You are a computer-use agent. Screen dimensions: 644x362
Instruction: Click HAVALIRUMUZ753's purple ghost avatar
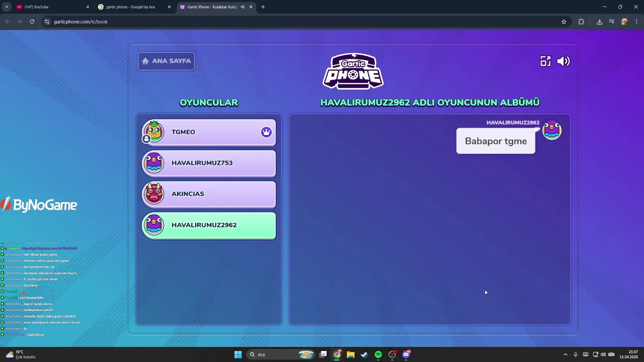pyautogui.click(x=153, y=163)
